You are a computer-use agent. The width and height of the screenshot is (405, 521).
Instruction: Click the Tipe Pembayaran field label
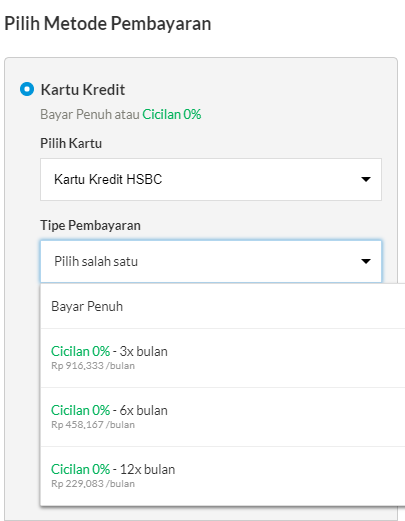pos(90,225)
